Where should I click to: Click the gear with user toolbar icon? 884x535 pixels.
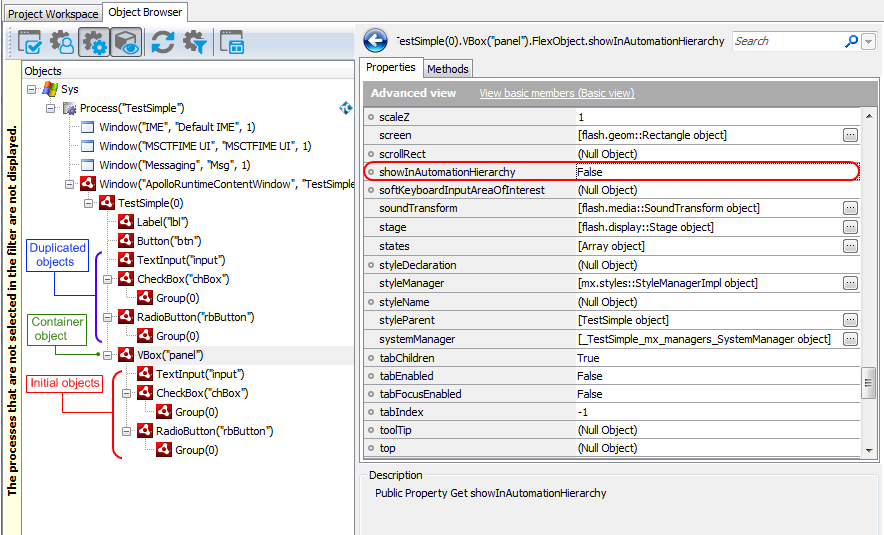click(62, 42)
